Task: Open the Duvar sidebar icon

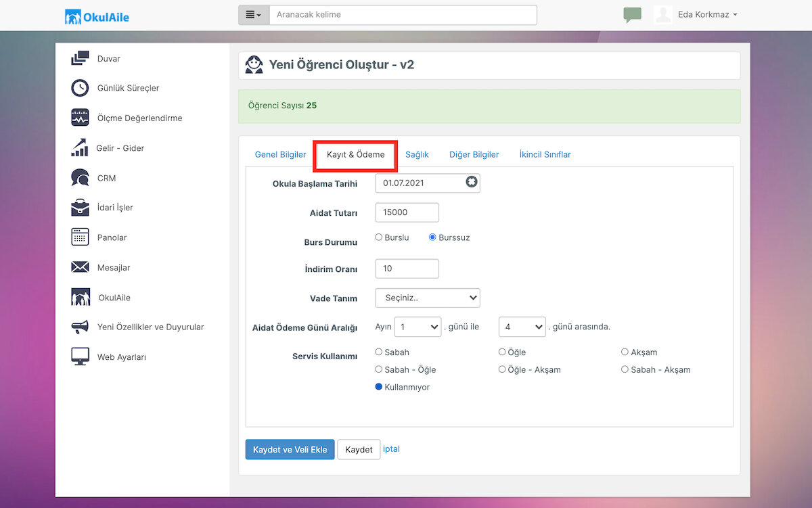Action: tap(80, 58)
